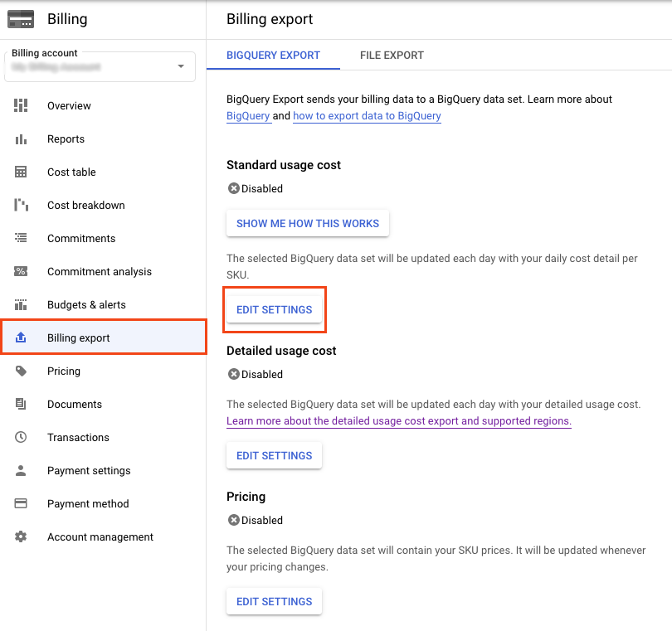Go to Documents page
This screenshot has height=631, width=672.
click(x=103, y=405)
